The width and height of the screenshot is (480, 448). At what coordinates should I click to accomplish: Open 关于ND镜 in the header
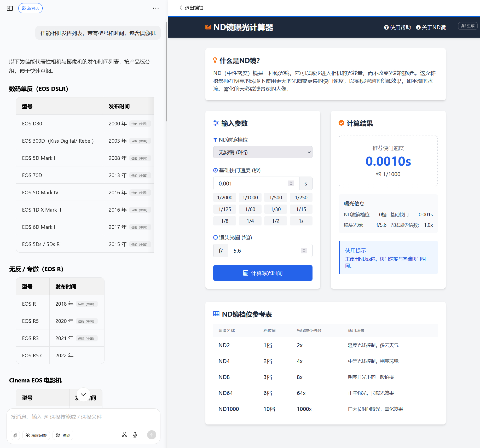tap(431, 27)
